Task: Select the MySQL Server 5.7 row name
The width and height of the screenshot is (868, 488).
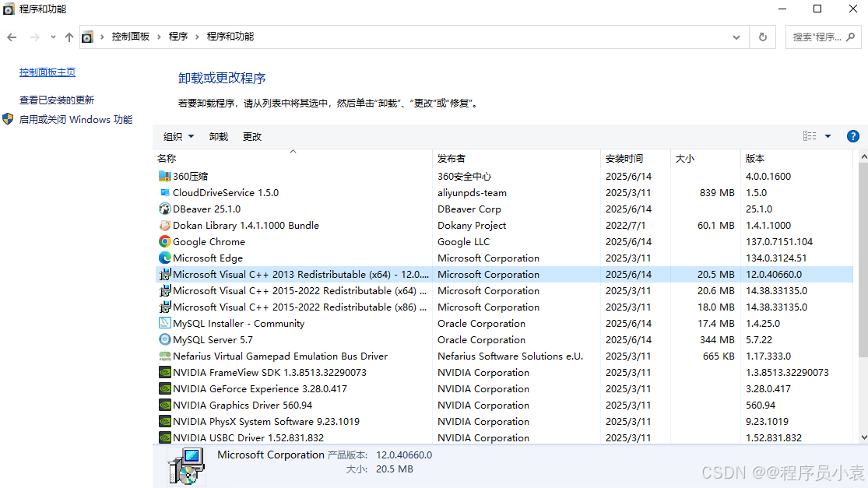Action: [x=213, y=339]
